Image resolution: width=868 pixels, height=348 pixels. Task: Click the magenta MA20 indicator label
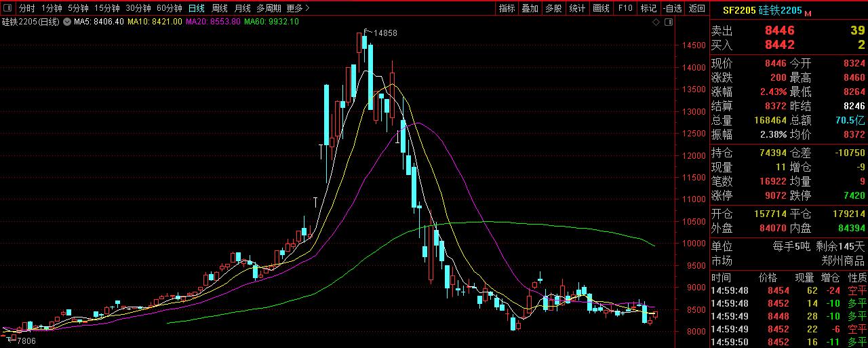[213, 22]
